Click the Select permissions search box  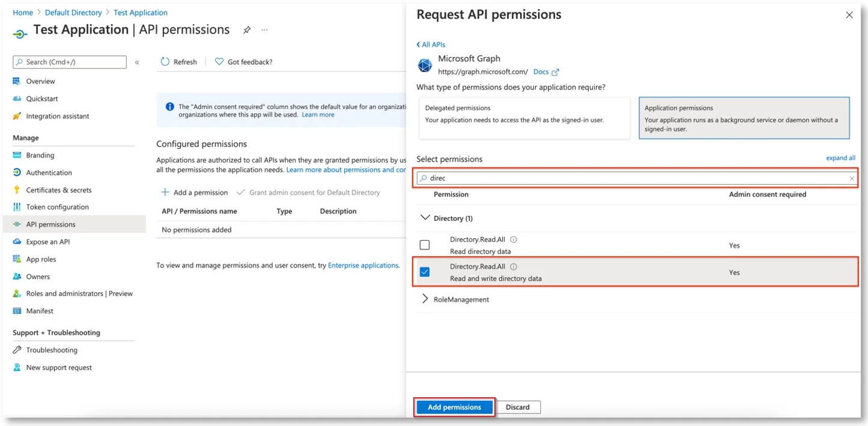click(x=636, y=178)
